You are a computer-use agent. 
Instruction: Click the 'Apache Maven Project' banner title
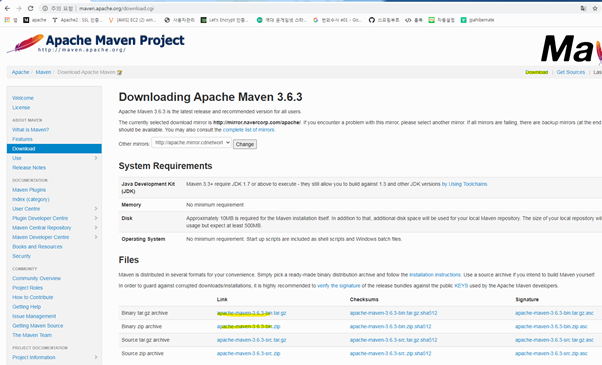(x=115, y=40)
